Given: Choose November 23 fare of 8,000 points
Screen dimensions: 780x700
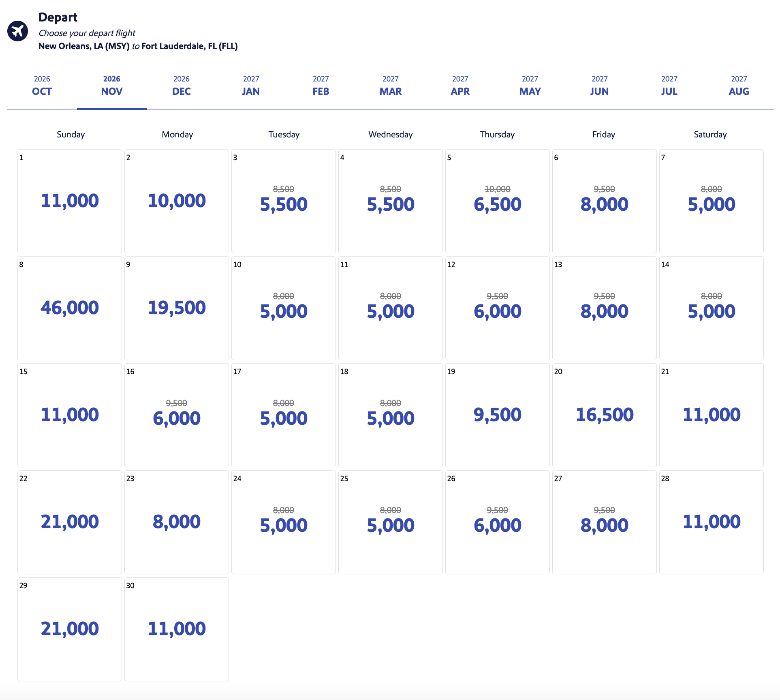Looking at the screenshot, I should click(177, 522).
